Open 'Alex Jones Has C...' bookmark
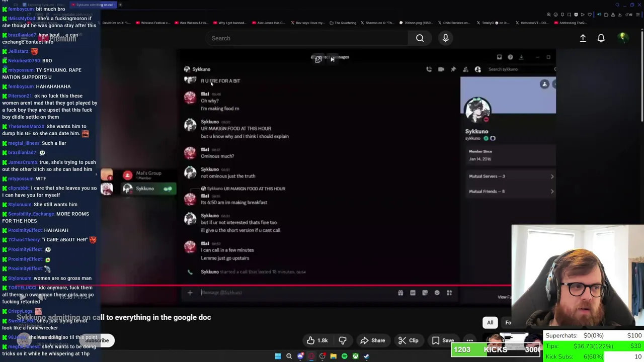The width and height of the screenshot is (644, 362). pos(268,23)
